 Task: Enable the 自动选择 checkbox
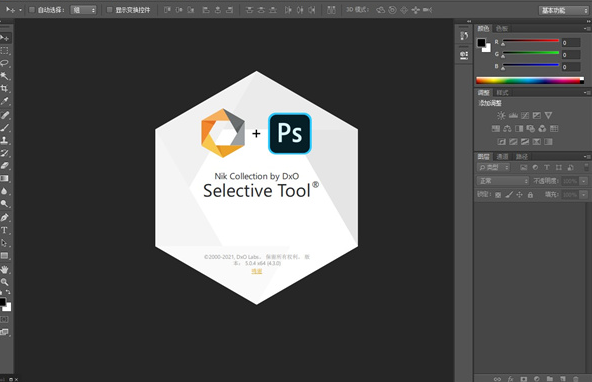[x=32, y=10]
